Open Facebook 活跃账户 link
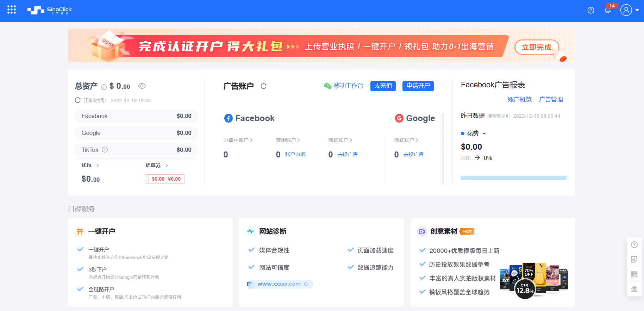Screen dimensions: 644x311 coord(340,140)
